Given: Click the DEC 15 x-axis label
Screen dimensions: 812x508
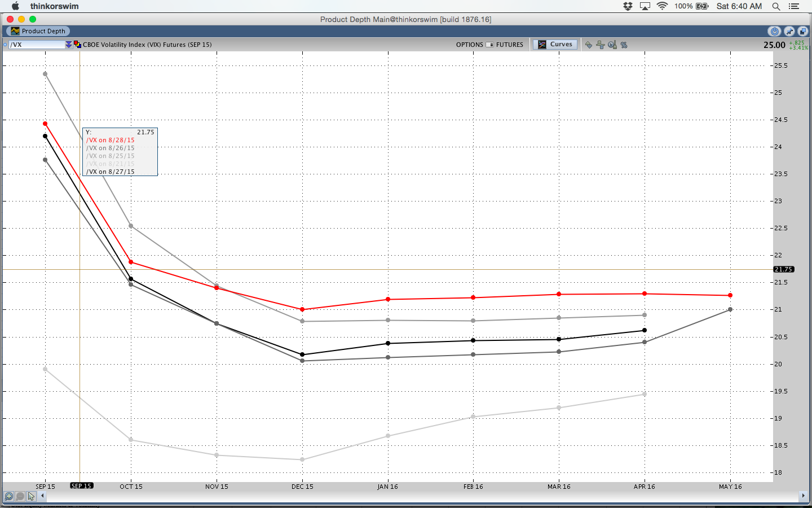Looking at the screenshot, I should tap(302, 487).
